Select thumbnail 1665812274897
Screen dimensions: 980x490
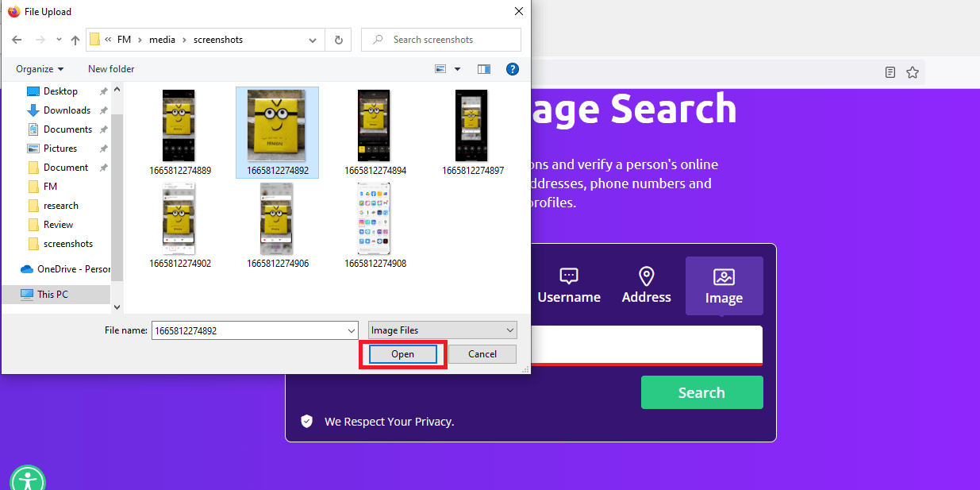(472, 132)
